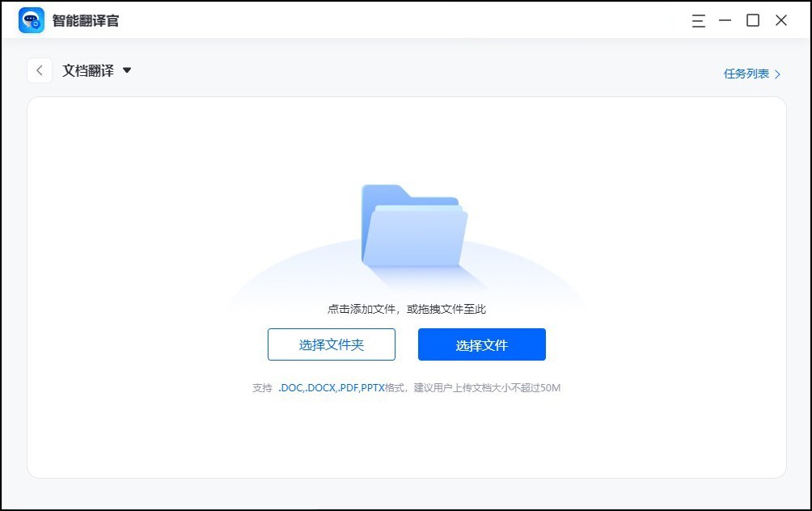The width and height of the screenshot is (812, 511).
Task: Open the hamburger menu in title bar
Action: tap(698, 20)
